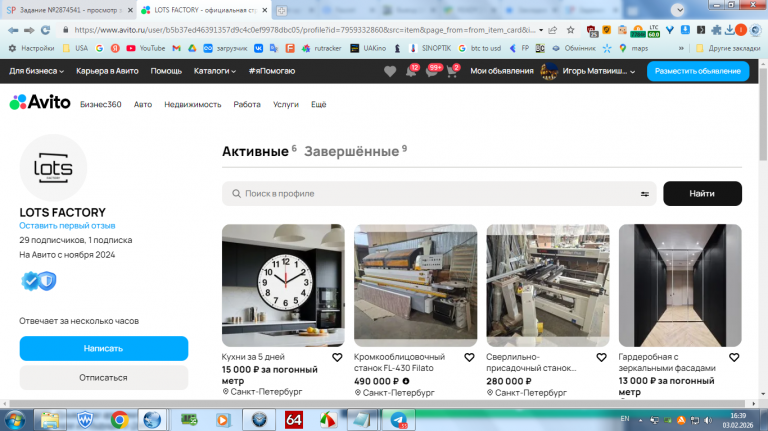
Task: Open the Недвижимость category
Action: click(x=192, y=104)
